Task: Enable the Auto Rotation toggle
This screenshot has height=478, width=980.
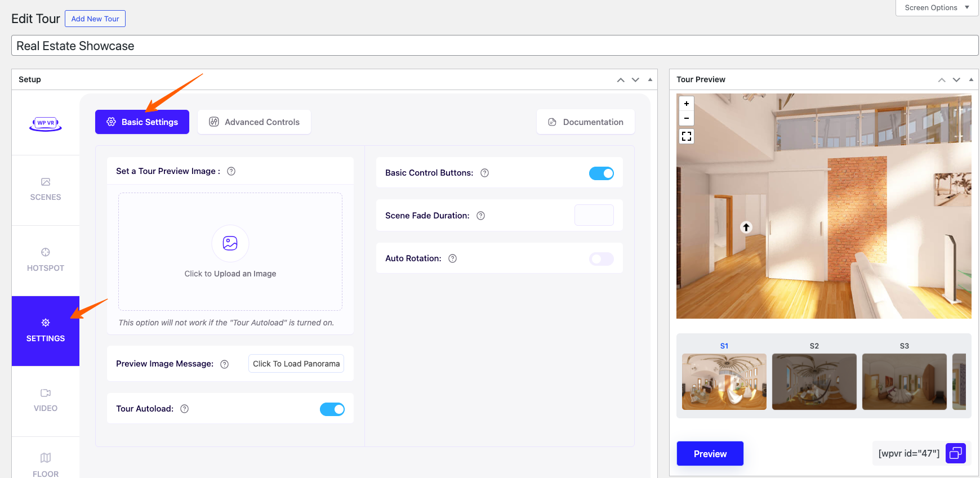Action: 601,259
